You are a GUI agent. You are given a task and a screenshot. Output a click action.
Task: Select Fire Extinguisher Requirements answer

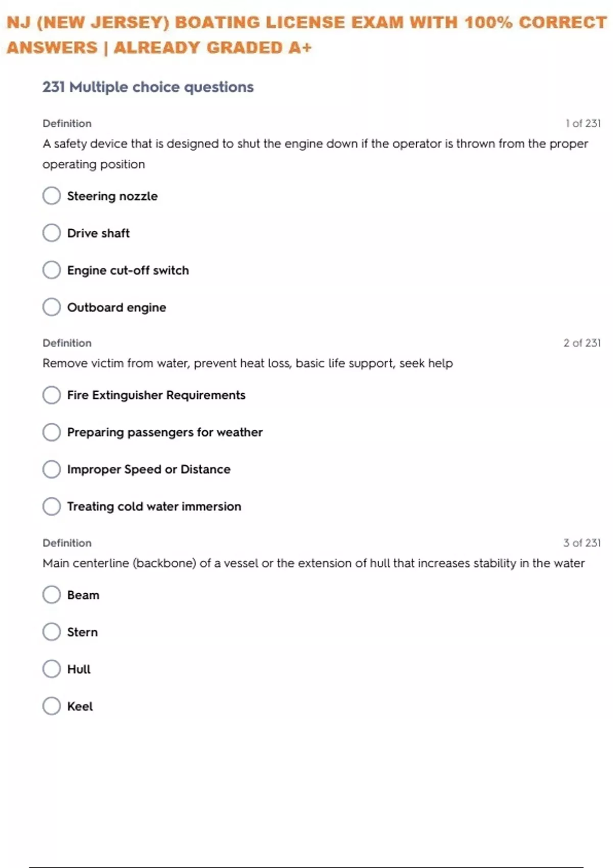click(52, 395)
